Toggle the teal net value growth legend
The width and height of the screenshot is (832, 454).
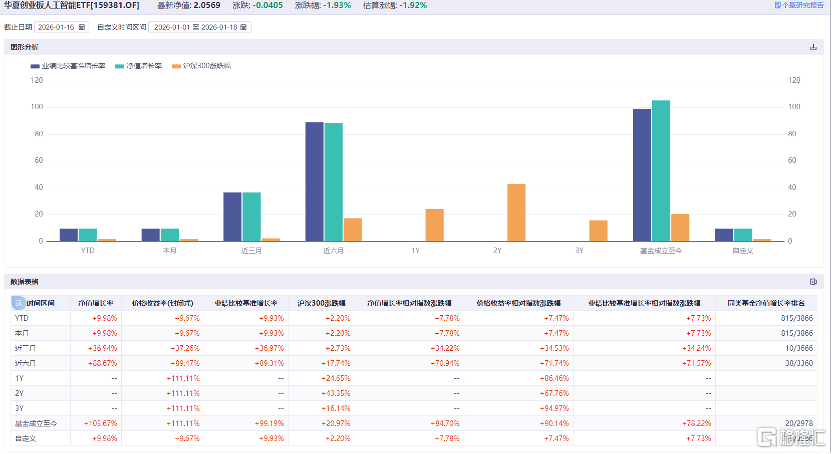[x=138, y=66]
